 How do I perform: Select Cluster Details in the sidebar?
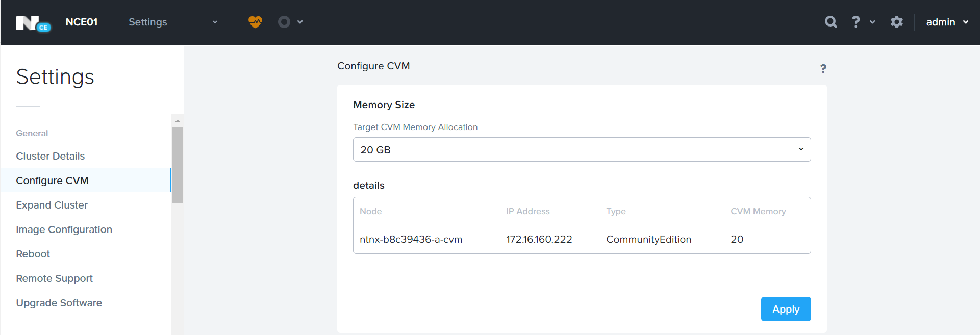coord(50,156)
